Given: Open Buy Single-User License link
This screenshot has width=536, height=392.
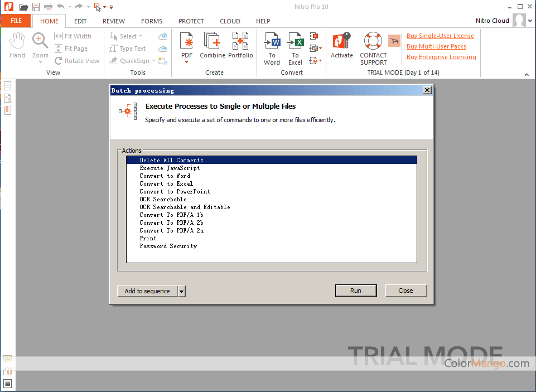Looking at the screenshot, I should coord(440,36).
